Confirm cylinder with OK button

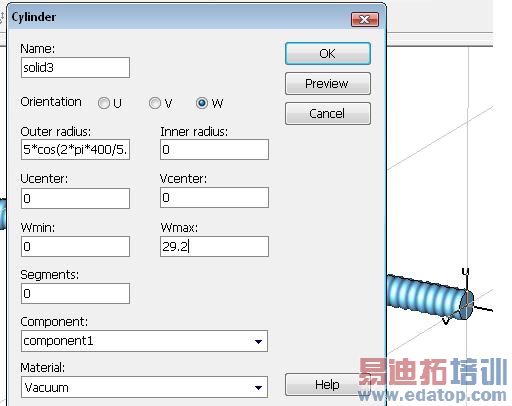(x=328, y=54)
